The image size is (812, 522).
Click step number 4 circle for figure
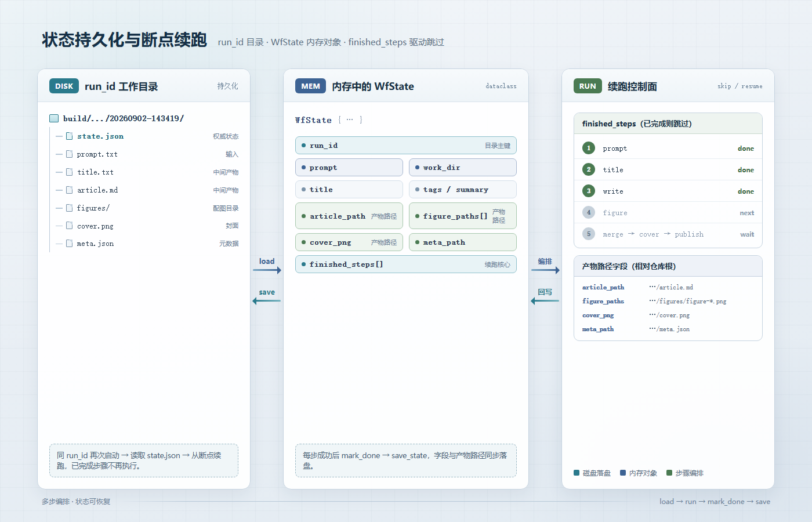point(589,212)
